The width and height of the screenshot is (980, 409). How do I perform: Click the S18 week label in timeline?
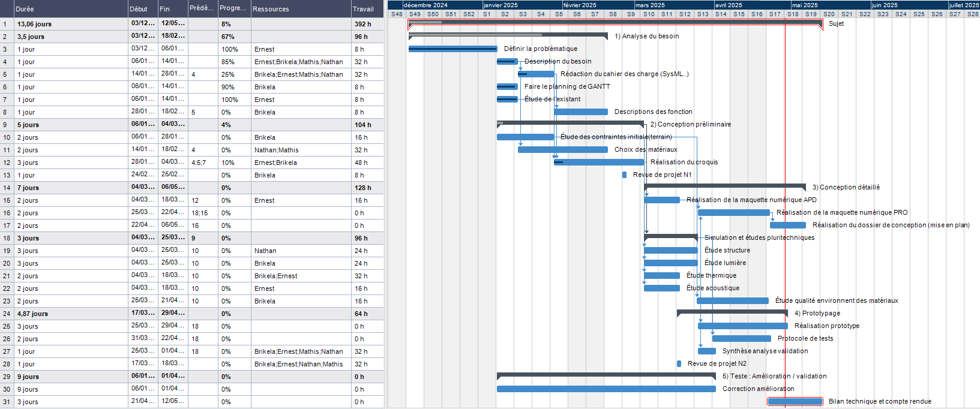(x=793, y=14)
